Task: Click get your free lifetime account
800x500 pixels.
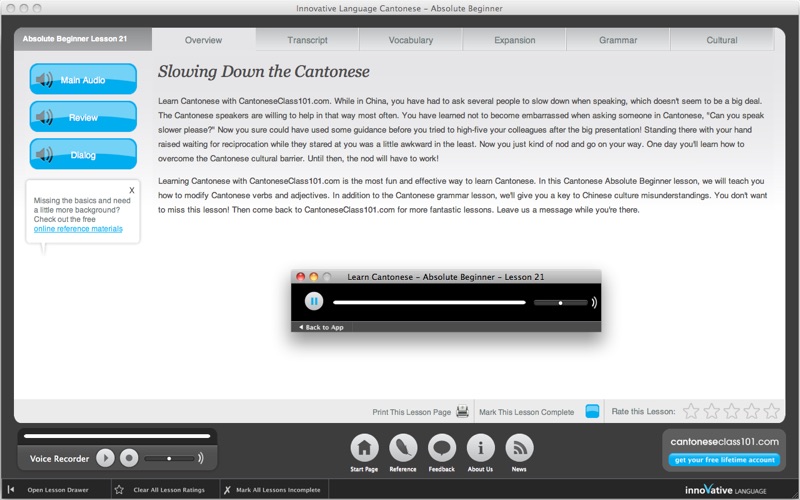Action: [x=724, y=460]
